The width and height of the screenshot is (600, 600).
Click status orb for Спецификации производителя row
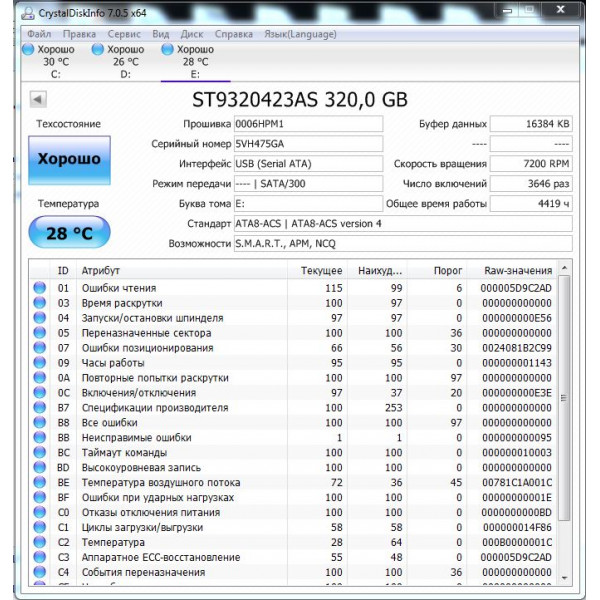point(39,407)
